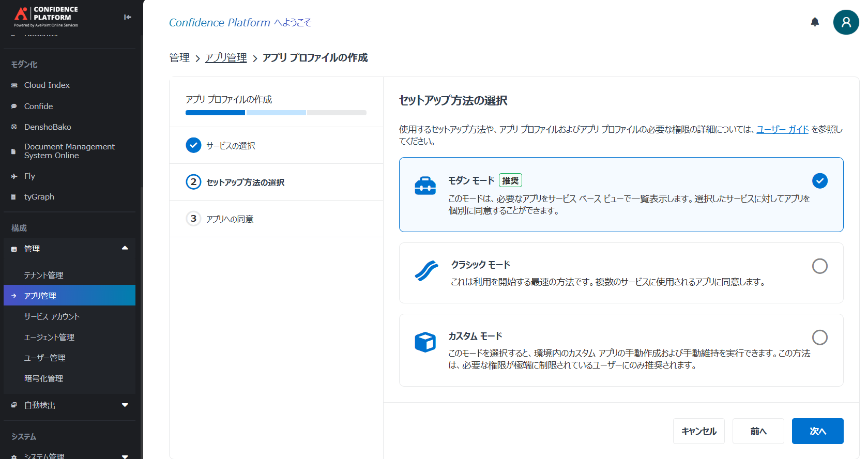Image resolution: width=868 pixels, height=459 pixels.
Task: Click the アプリ プロファイルの作成 panel title
Action: pyautogui.click(x=229, y=99)
